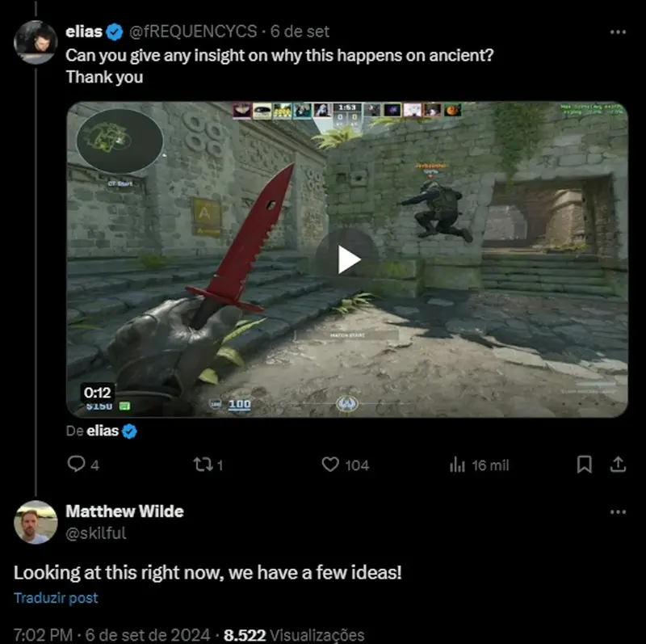Open Matthew Wilde's profile avatar

click(36, 522)
